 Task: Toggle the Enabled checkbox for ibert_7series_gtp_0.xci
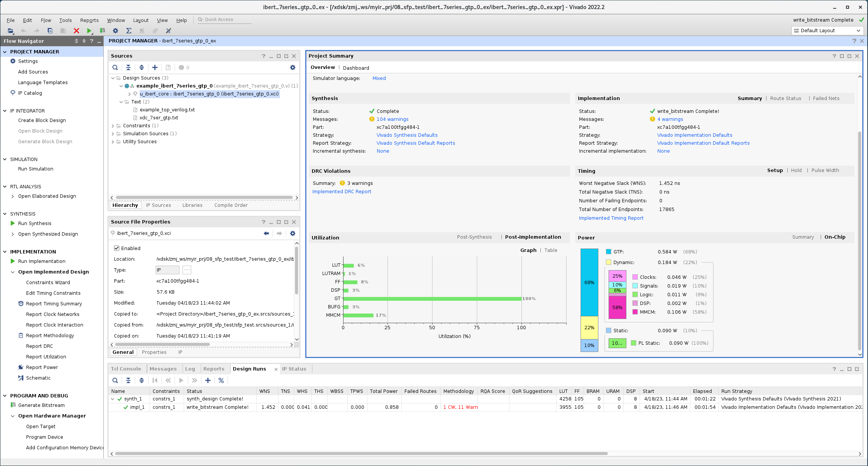[117, 248]
